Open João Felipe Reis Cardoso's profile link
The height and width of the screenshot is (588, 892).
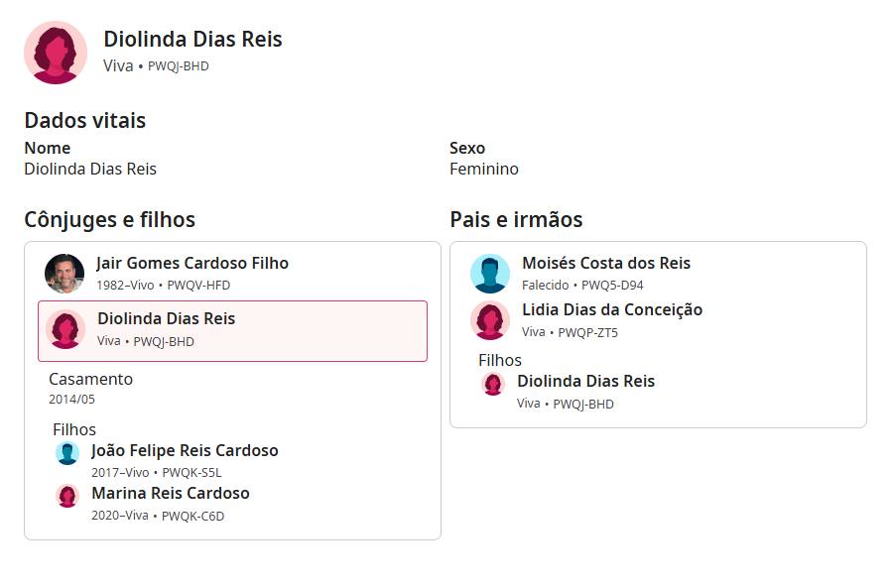point(185,451)
